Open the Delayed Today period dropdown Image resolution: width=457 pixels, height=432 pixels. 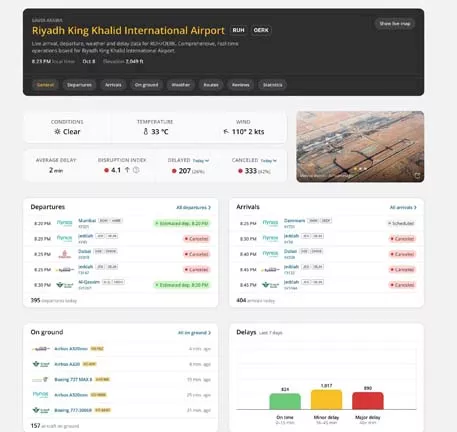coord(201,161)
